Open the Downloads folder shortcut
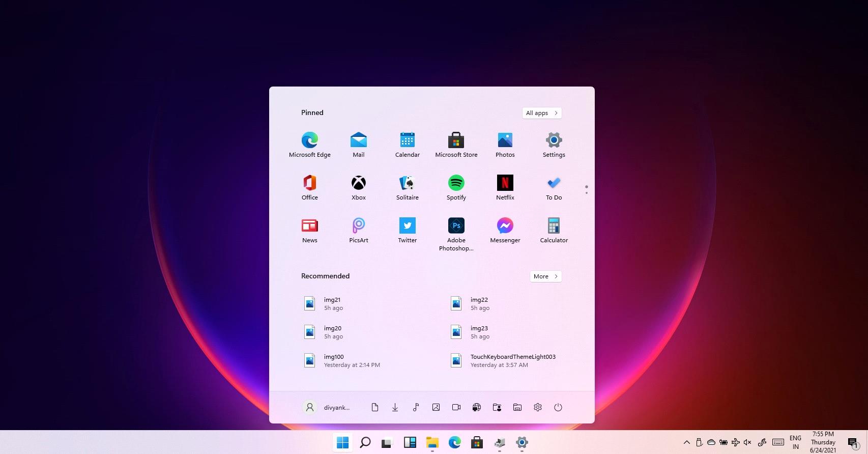Image resolution: width=868 pixels, height=454 pixels. coord(395,407)
